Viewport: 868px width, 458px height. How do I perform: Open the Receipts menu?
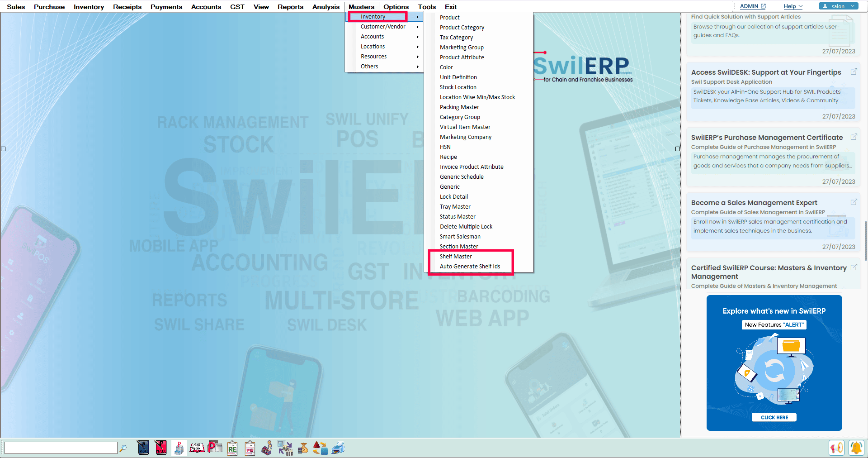[127, 7]
